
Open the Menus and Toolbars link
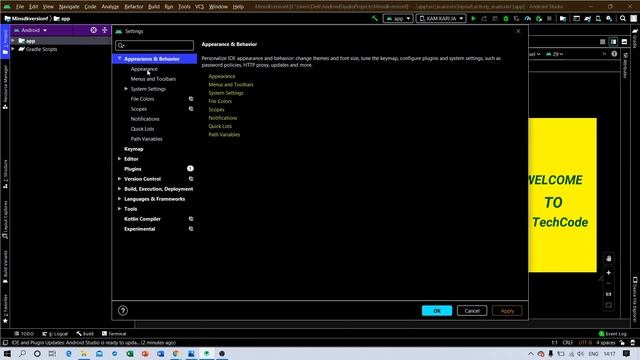point(231,84)
